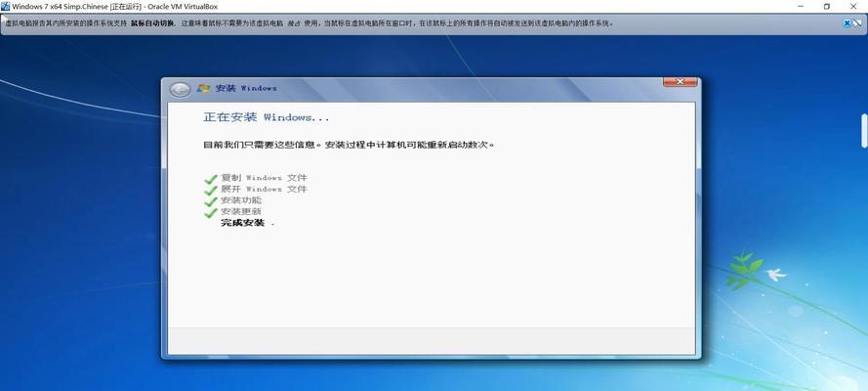
Task: Minimize the Oracle VM VirtualBox window
Action: [x=801, y=6]
